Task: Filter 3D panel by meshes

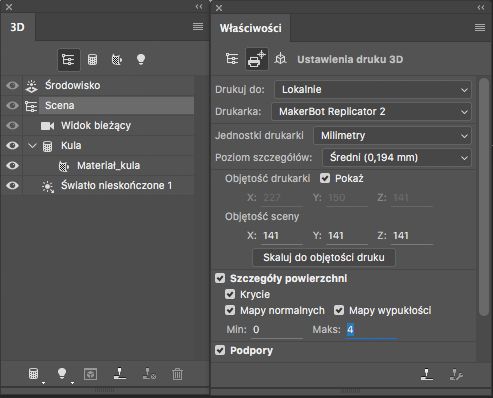Action: click(x=92, y=60)
